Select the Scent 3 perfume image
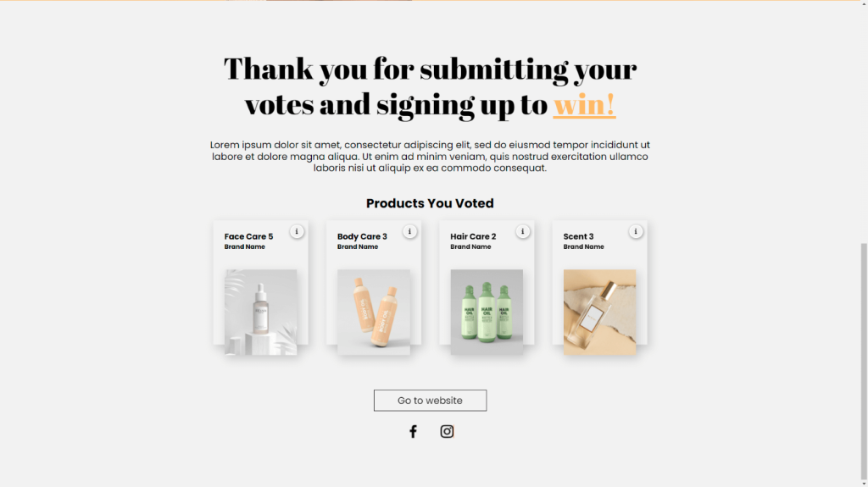 point(599,313)
